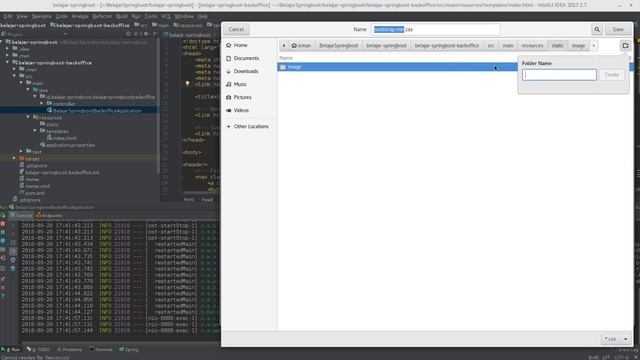Expand the controller package in project tree
Screen dimensions: 640x360
pos(42,104)
